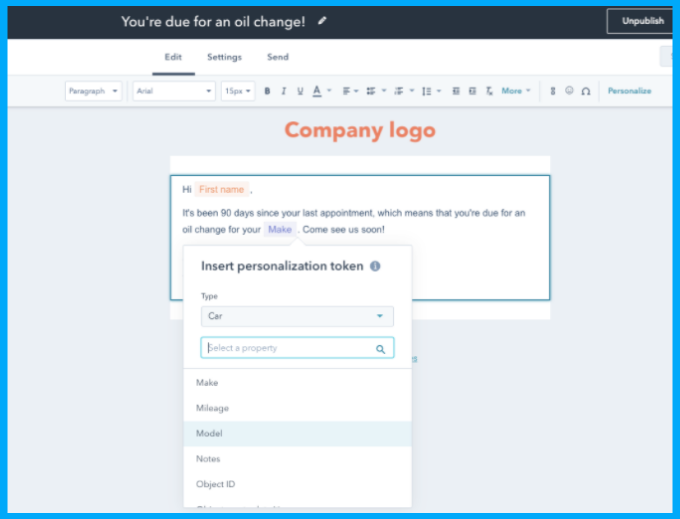The height and width of the screenshot is (519, 680).
Task: Click the clear formatting icon
Action: [489, 91]
